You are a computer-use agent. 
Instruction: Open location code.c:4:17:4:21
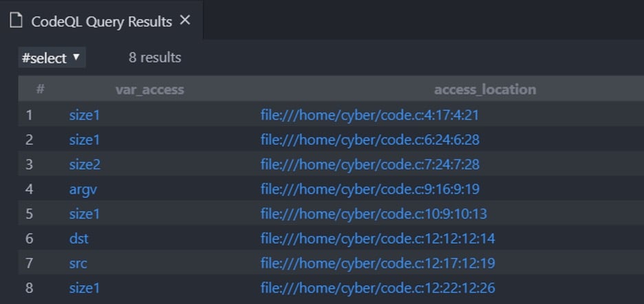(x=369, y=115)
